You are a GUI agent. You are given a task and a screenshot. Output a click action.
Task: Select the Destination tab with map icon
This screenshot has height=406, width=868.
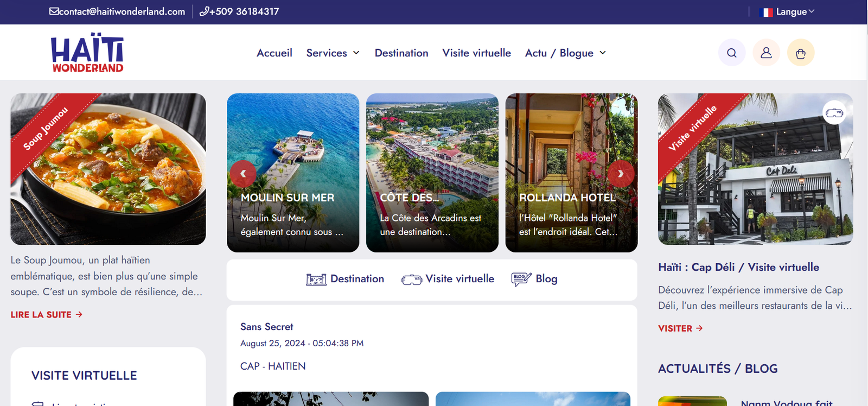point(345,279)
